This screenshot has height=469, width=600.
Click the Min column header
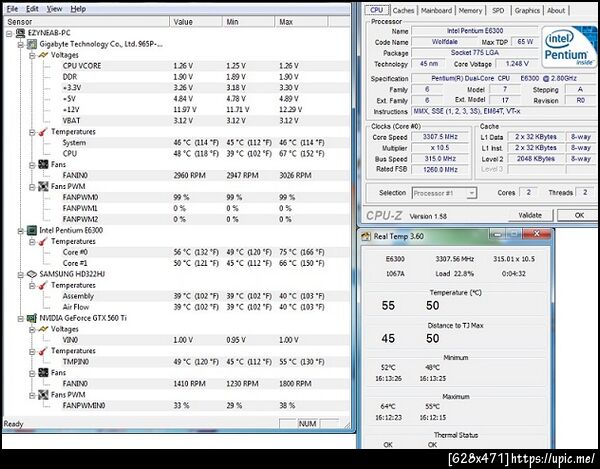(x=248, y=22)
